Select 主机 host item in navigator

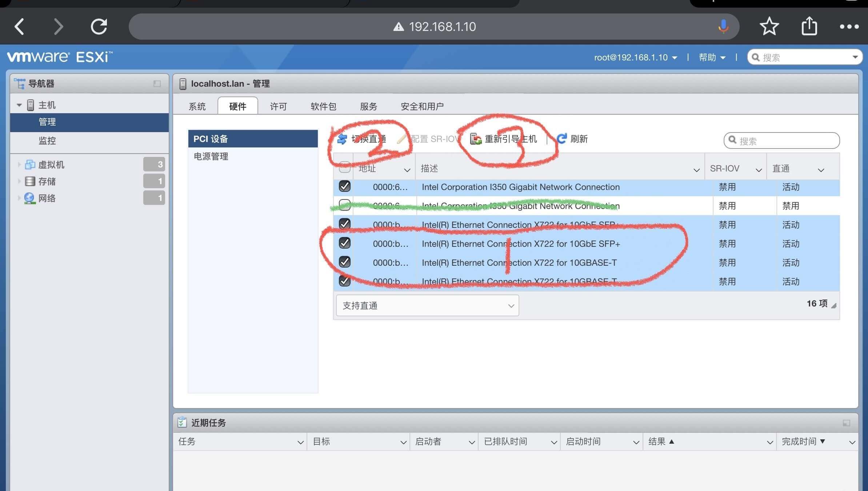[47, 105]
